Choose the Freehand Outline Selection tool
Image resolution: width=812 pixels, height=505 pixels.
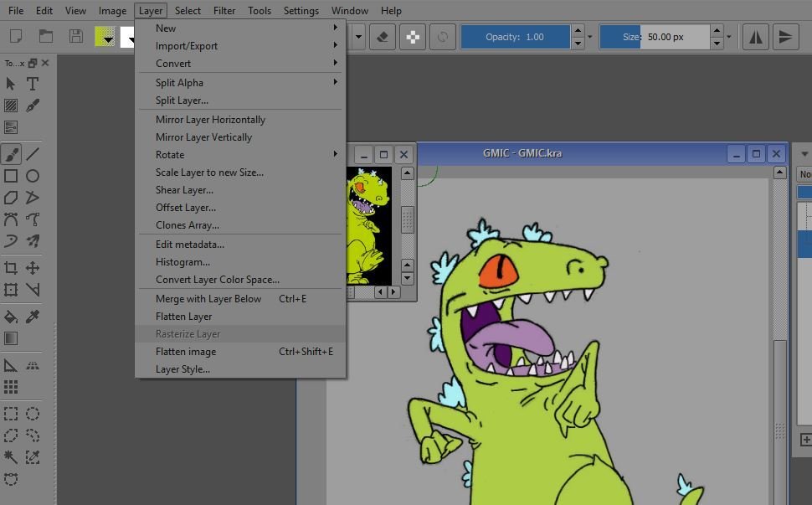pyautogui.click(x=32, y=435)
